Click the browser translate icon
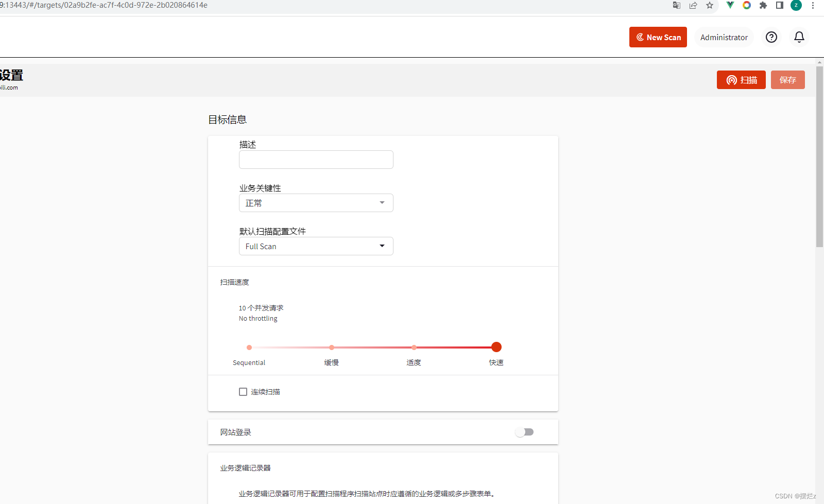 click(x=676, y=6)
